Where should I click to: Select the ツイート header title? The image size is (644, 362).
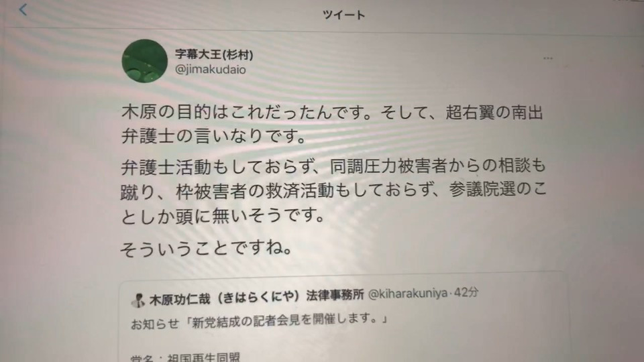click(343, 15)
